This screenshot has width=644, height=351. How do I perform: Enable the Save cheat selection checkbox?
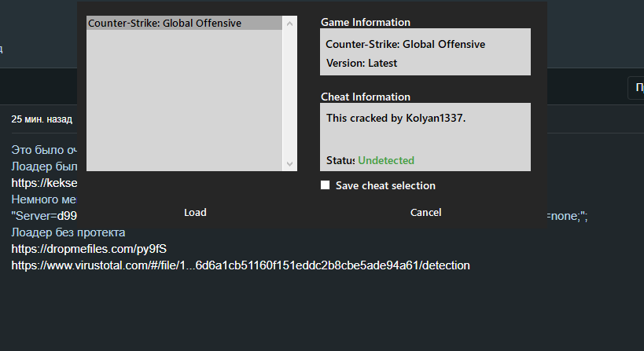[325, 185]
